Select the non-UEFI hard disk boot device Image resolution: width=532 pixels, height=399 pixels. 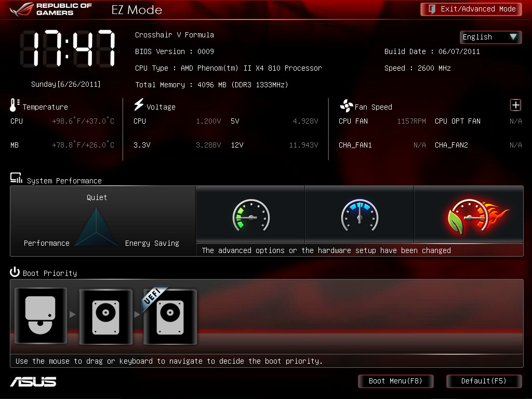click(x=105, y=316)
